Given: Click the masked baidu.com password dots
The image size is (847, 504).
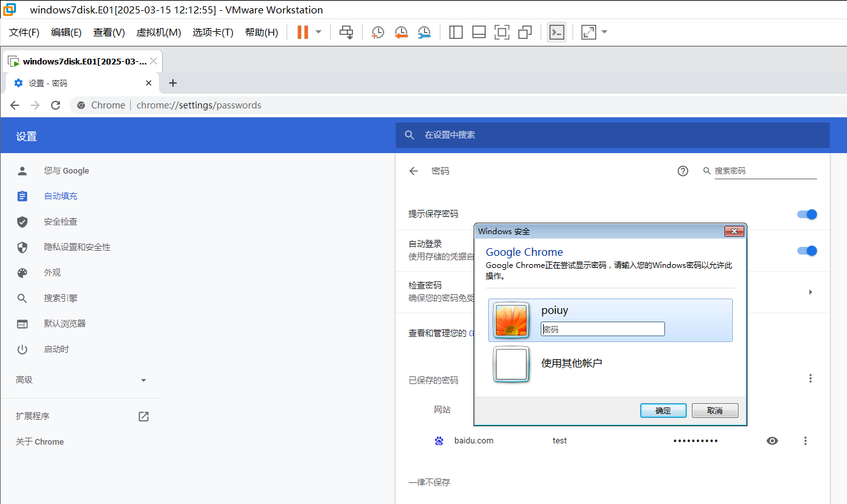Looking at the screenshot, I should [x=696, y=441].
